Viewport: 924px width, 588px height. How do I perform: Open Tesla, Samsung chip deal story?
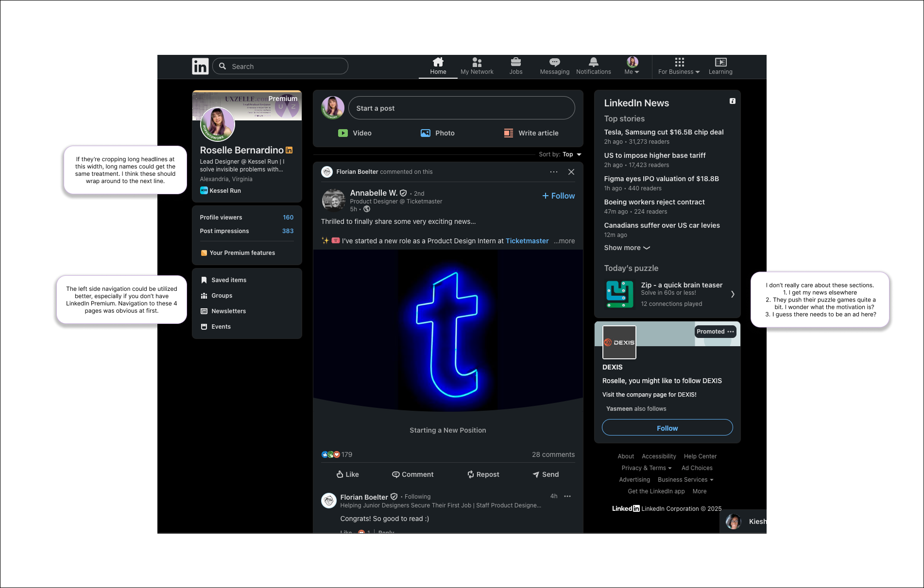coord(664,132)
